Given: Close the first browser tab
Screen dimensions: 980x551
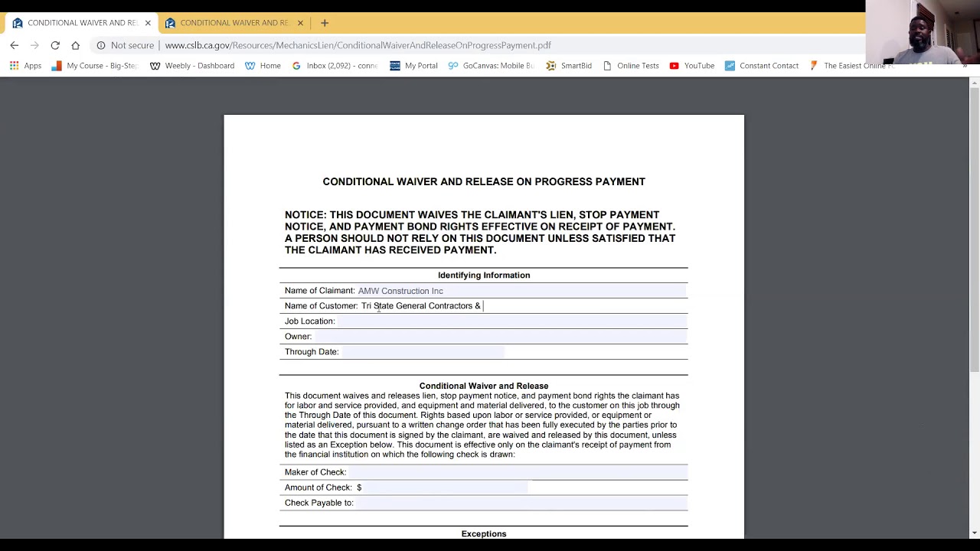Looking at the screenshot, I should (x=148, y=23).
